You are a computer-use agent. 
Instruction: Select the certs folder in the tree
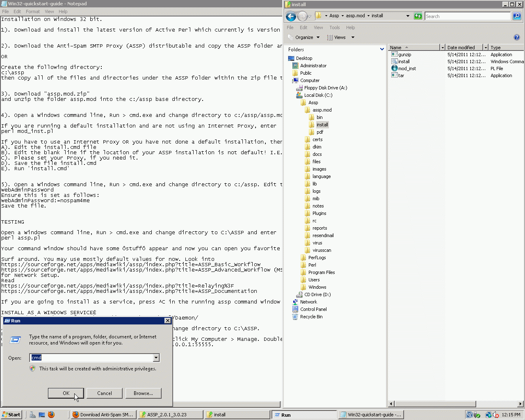point(317,139)
